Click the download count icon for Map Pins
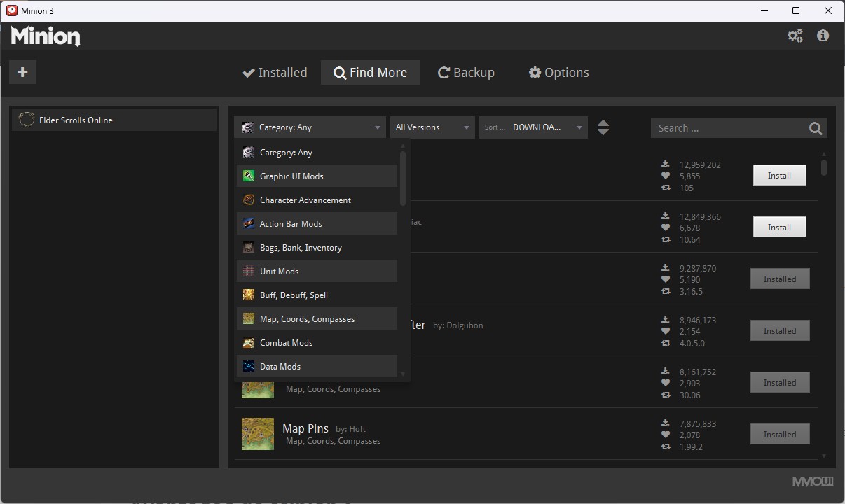Screen dimensions: 845x504 [665, 423]
